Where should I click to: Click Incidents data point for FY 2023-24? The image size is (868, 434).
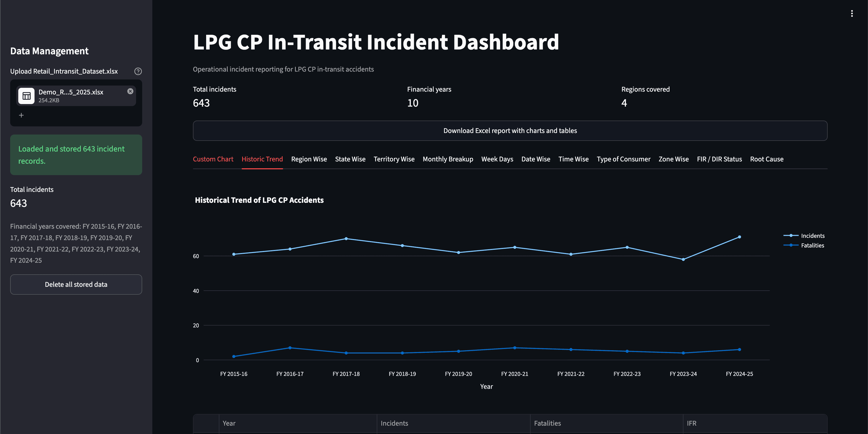pos(683,259)
